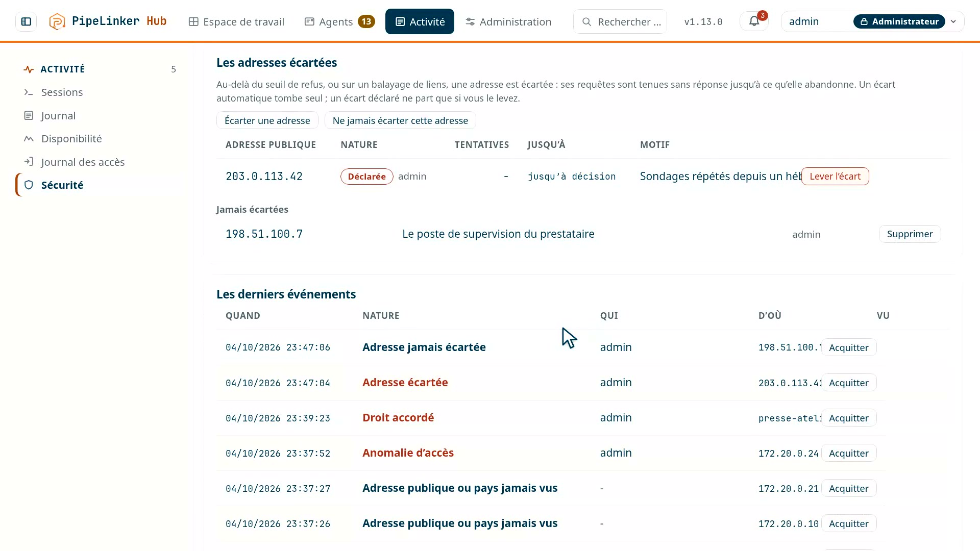Click the Anomalie d'accès event label
The image size is (980, 551).
pyautogui.click(x=408, y=453)
